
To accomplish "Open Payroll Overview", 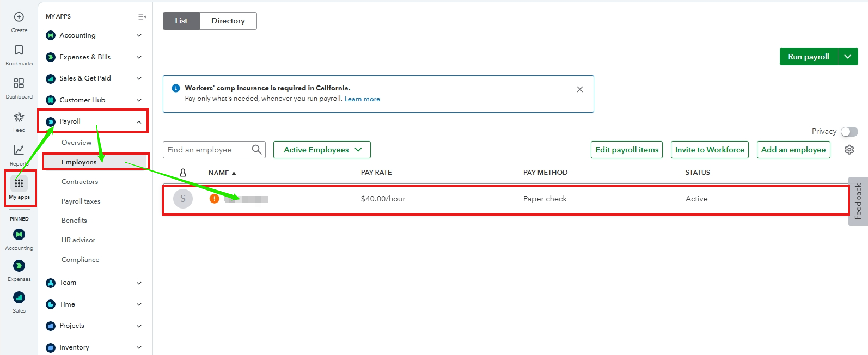I will 76,143.
